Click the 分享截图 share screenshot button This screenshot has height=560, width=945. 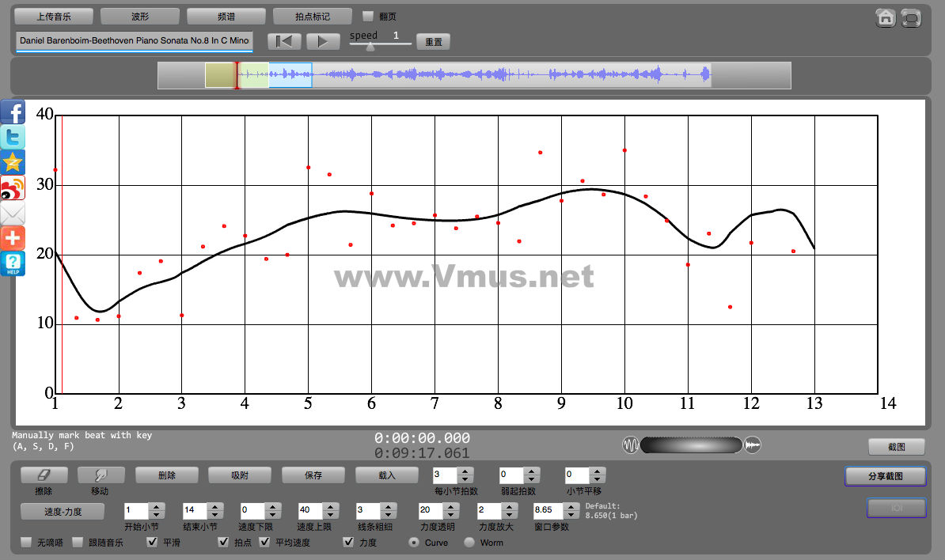pyautogui.click(x=885, y=476)
